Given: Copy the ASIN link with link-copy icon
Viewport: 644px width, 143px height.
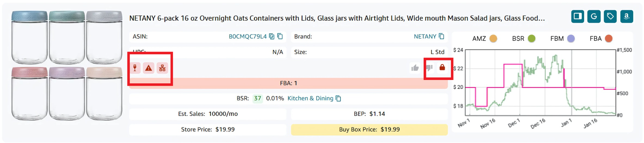Looking at the screenshot, I should click(x=272, y=37).
